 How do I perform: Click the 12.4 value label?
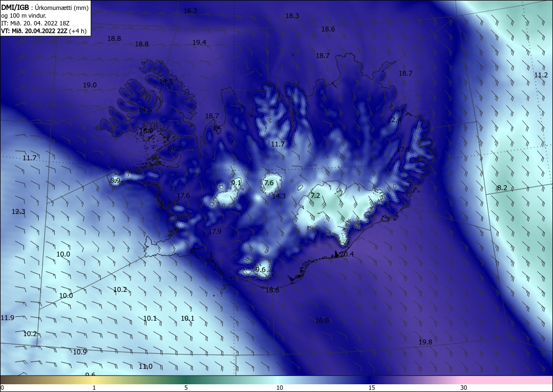[x=394, y=120]
